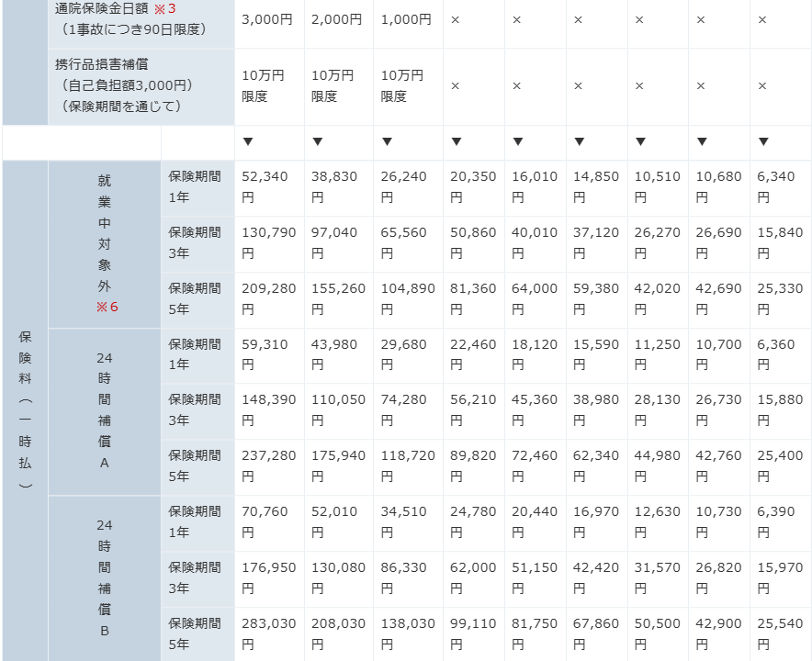
Task: Click the 25,540円 premium cell
Action: (781, 634)
